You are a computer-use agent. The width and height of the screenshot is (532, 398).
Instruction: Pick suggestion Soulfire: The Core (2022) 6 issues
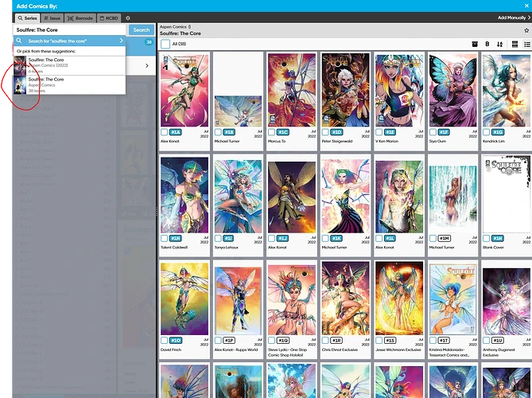coord(69,65)
